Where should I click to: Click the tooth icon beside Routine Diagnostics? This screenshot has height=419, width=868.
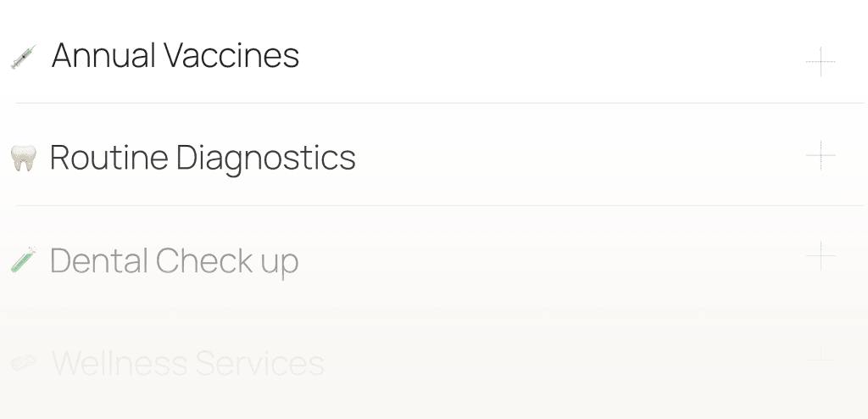(x=24, y=158)
